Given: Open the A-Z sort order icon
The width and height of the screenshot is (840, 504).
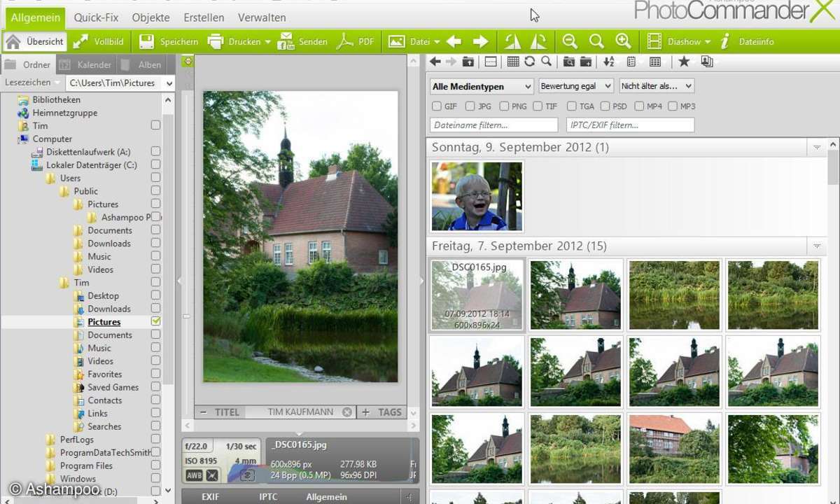Looking at the screenshot, I should [x=609, y=62].
